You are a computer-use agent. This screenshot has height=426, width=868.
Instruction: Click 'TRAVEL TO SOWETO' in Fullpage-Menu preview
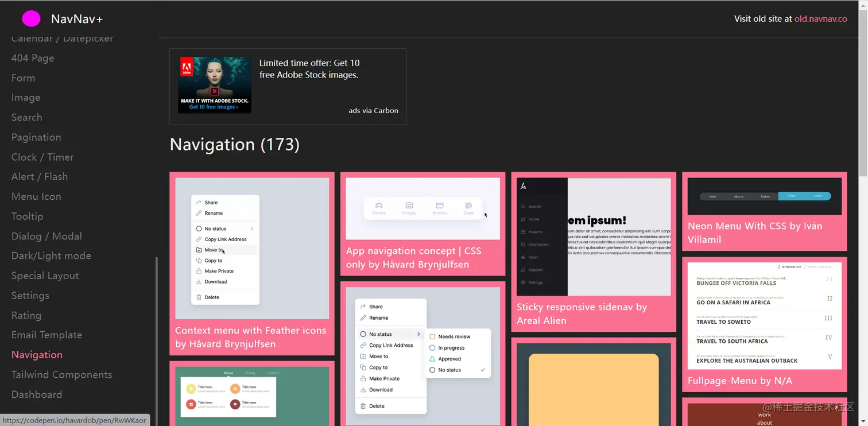click(x=723, y=322)
